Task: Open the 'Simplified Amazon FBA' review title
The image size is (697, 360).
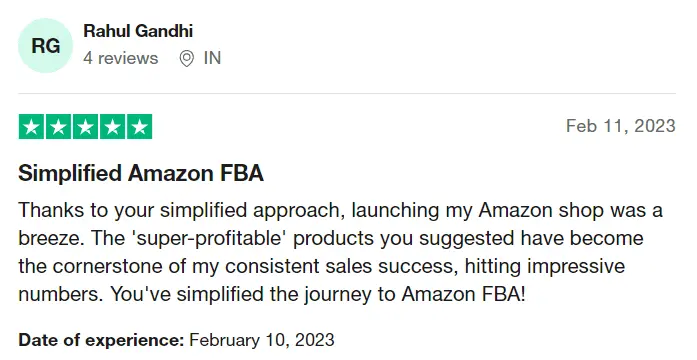Action: [141, 173]
